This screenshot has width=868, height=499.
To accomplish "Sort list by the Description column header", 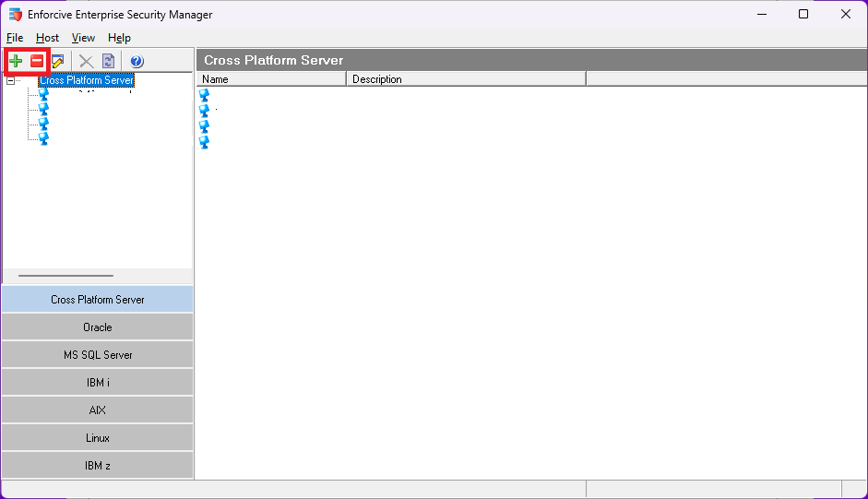I will pyautogui.click(x=466, y=79).
